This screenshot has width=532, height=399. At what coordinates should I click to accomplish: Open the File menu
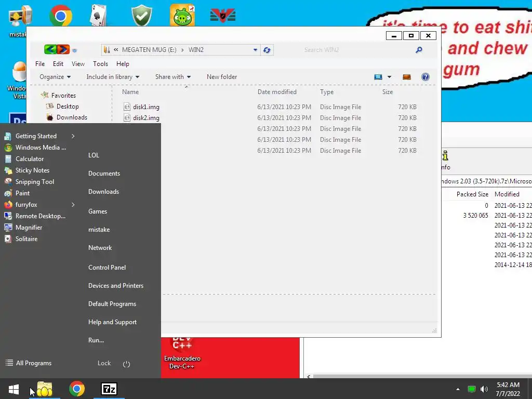[40, 64]
